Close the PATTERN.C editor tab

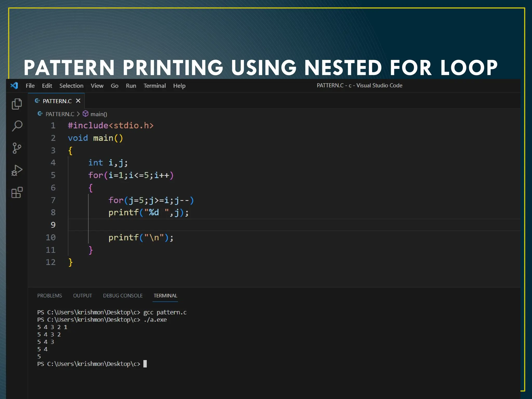coord(78,101)
